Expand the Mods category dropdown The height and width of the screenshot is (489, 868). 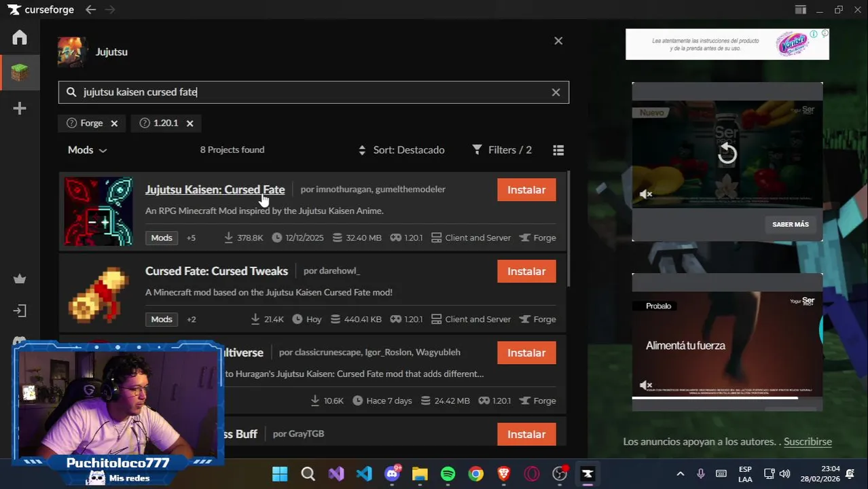point(87,150)
